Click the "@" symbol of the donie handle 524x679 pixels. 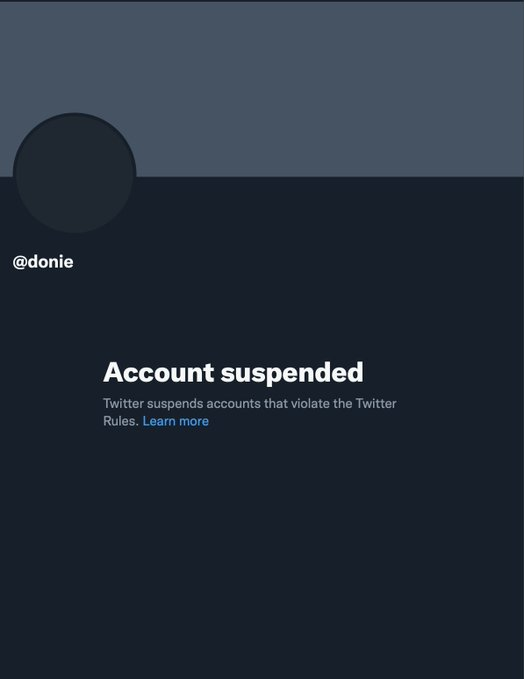pyautogui.click(x=20, y=262)
